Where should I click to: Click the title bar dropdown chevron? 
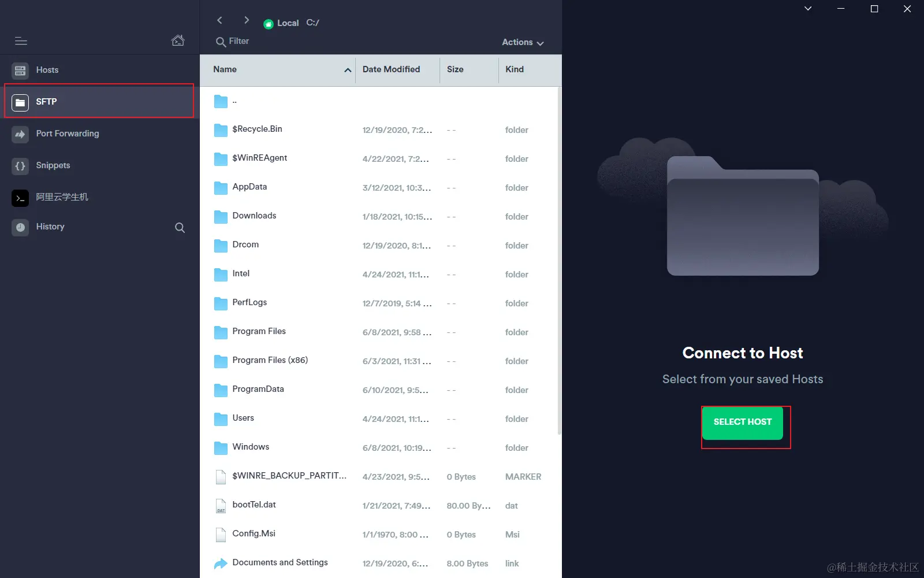808,9
